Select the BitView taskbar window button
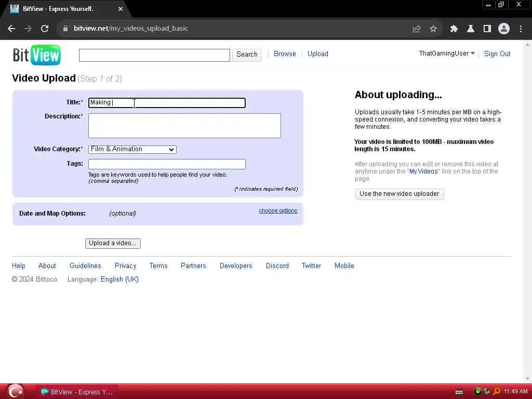This screenshot has width=532, height=399. click(76, 392)
